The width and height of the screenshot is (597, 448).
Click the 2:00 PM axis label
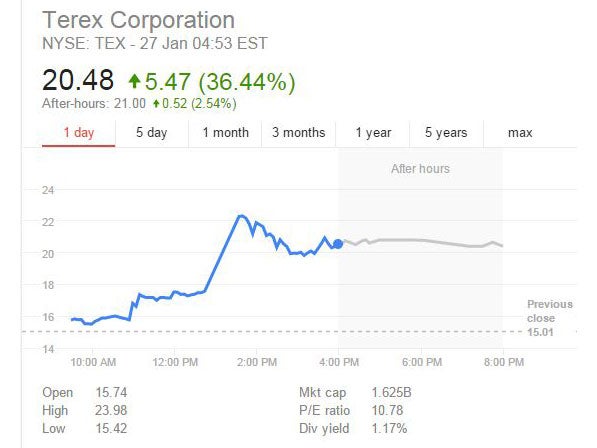click(x=257, y=362)
